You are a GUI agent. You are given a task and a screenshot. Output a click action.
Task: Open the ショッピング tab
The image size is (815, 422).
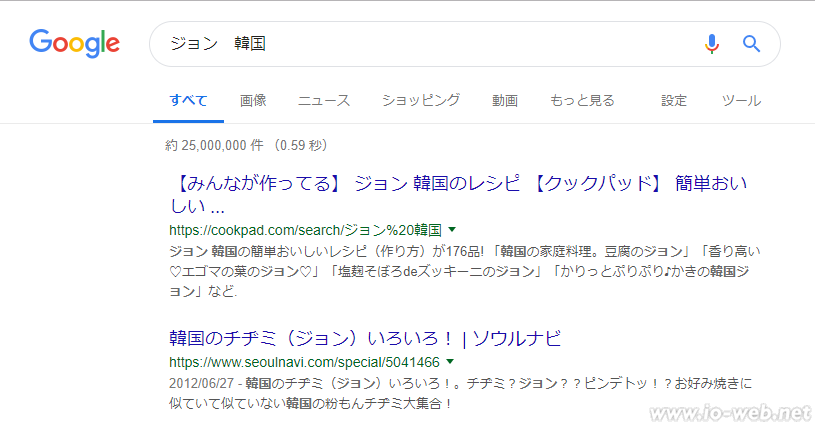click(x=421, y=100)
